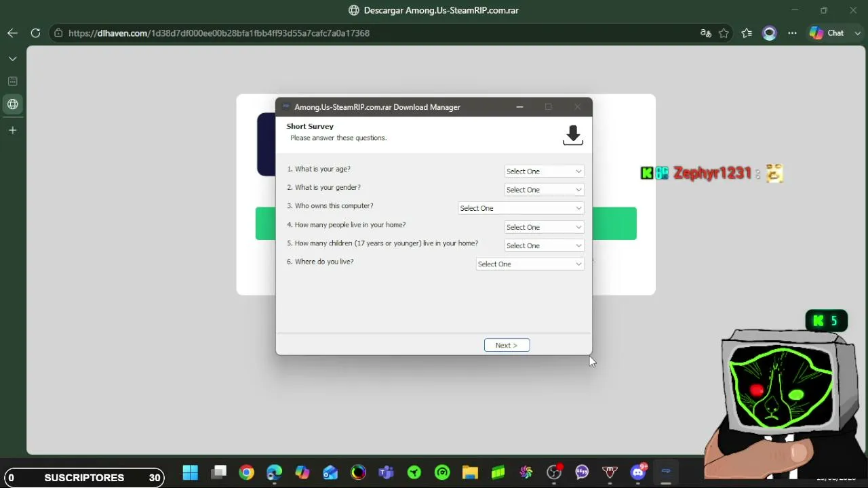Expand the arrow next to Chat
Screen dimensions: 868x488
point(858,33)
